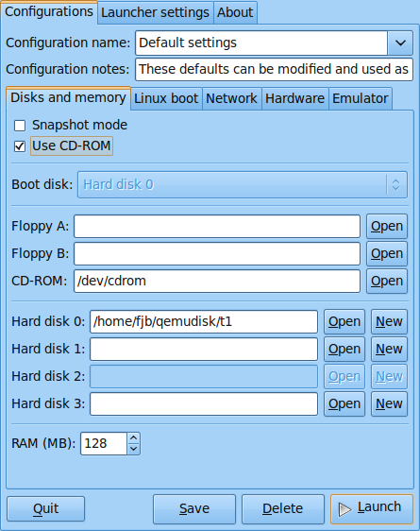Save the current configuration

(x=194, y=509)
